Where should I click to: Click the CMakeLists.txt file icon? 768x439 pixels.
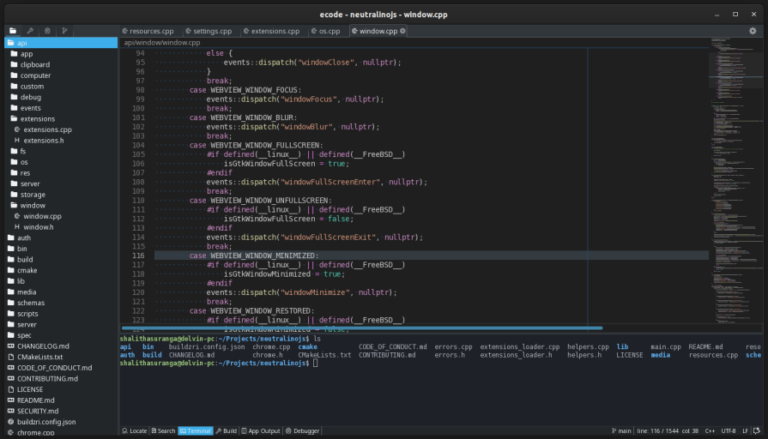tap(11, 357)
